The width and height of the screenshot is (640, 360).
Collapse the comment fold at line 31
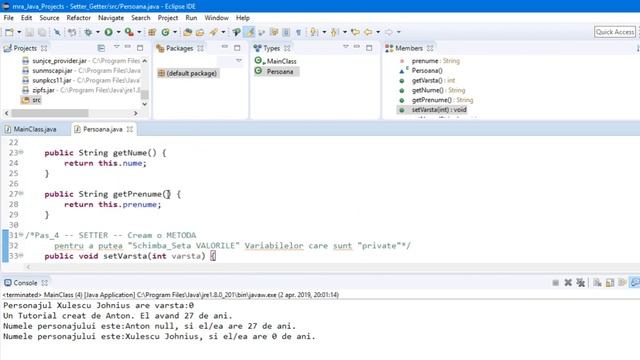(x=21, y=235)
